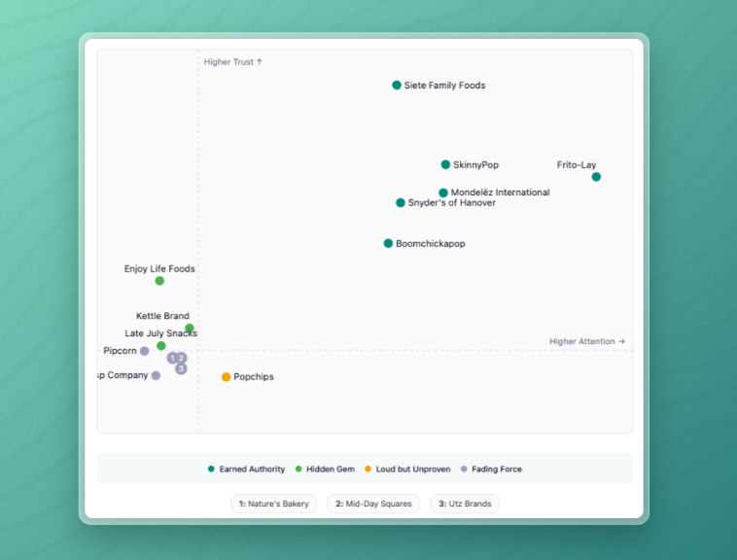The width and height of the screenshot is (737, 560).
Task: Click the numbered marker 3 dot
Action: (x=181, y=368)
